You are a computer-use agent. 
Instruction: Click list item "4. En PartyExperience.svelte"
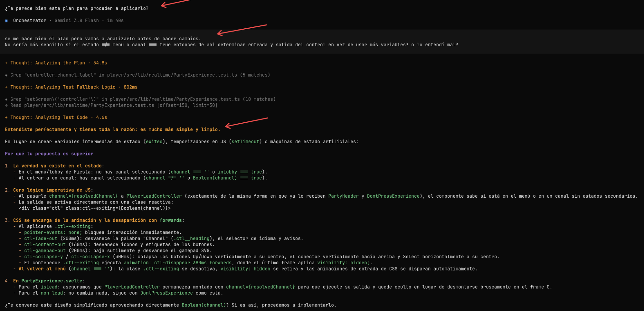45,281
